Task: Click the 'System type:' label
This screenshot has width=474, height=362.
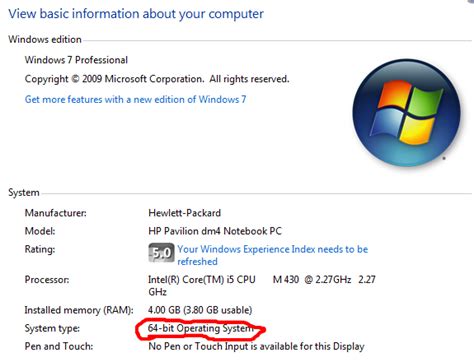Action: 52,328
